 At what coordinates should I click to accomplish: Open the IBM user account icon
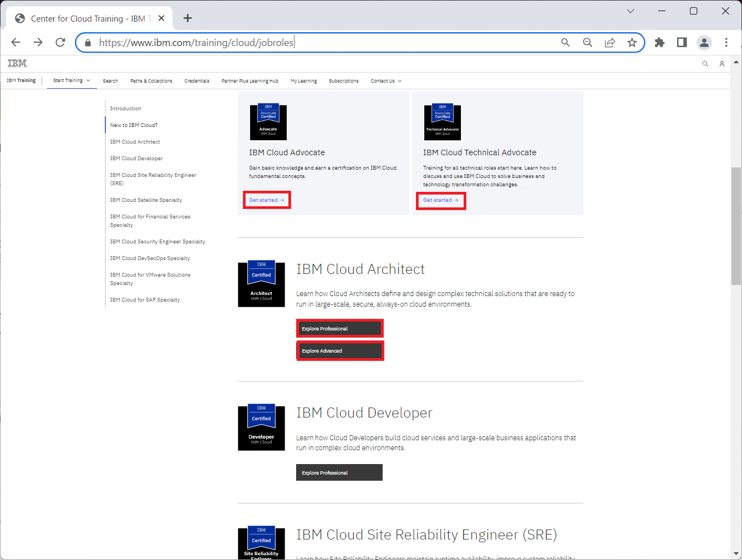pyautogui.click(x=721, y=64)
